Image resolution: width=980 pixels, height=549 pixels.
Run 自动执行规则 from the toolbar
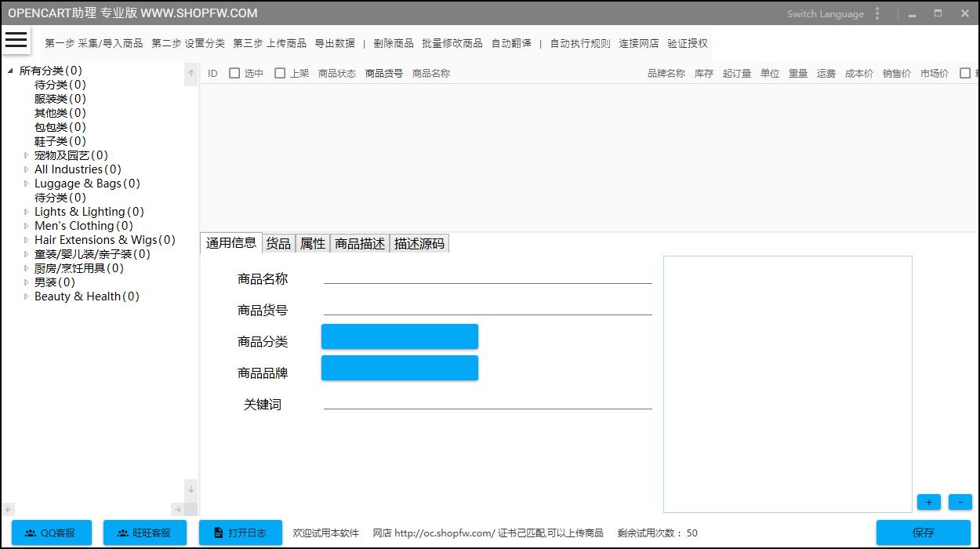point(580,44)
